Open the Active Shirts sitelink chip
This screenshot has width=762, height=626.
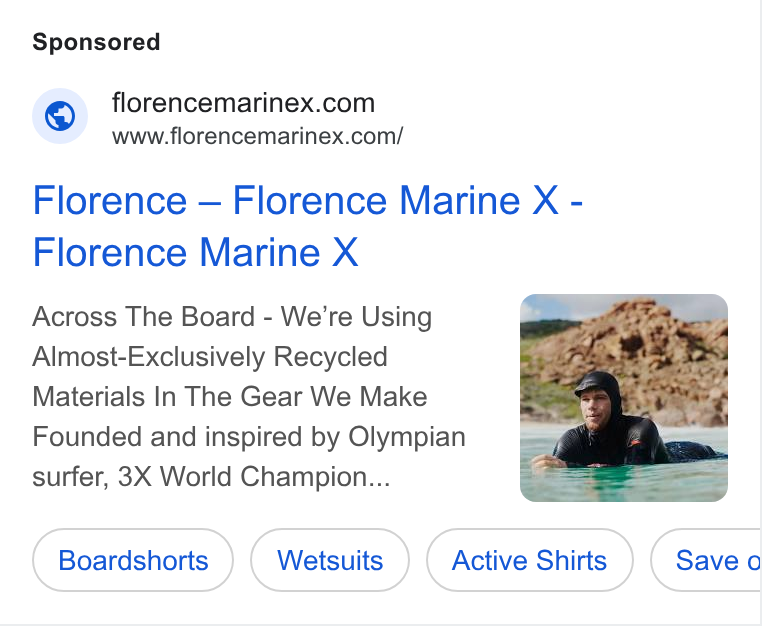click(x=530, y=560)
